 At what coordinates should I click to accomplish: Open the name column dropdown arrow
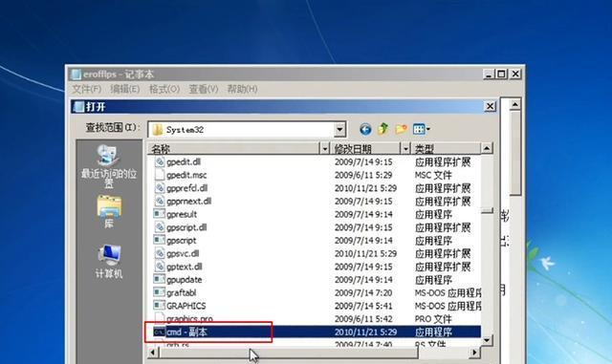[324, 149]
